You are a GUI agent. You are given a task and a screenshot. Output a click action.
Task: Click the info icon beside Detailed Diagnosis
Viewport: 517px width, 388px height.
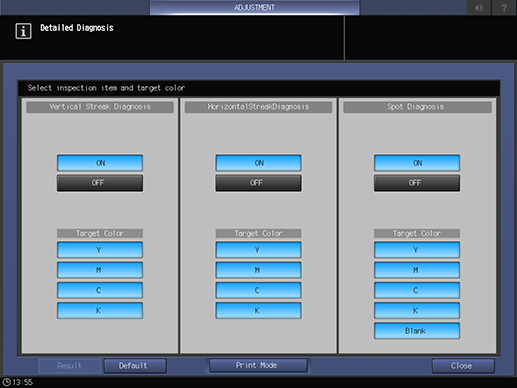23,31
